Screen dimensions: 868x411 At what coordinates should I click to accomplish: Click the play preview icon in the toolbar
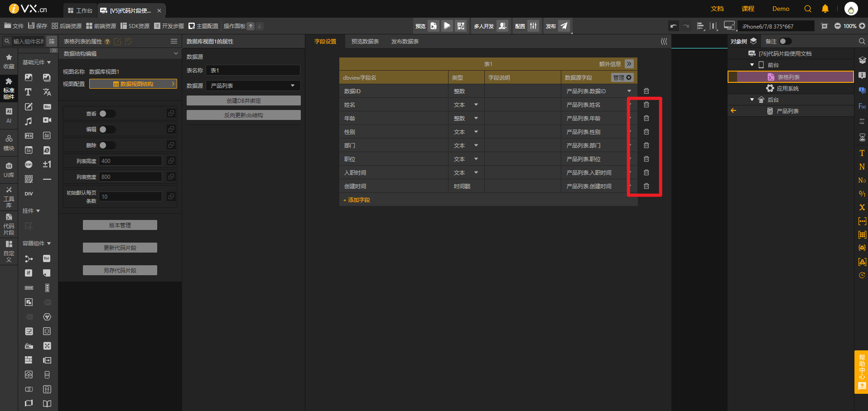point(447,26)
